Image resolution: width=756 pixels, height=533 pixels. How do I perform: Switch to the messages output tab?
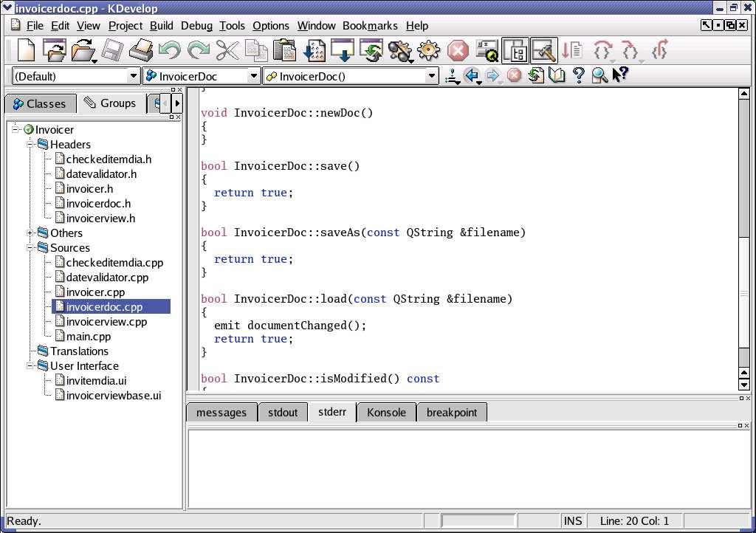[221, 413]
